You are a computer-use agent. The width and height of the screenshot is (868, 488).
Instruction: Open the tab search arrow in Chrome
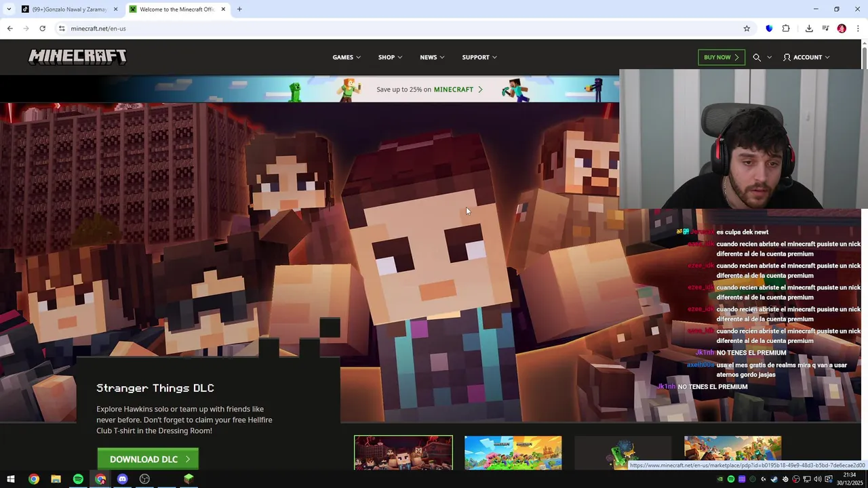9,9
